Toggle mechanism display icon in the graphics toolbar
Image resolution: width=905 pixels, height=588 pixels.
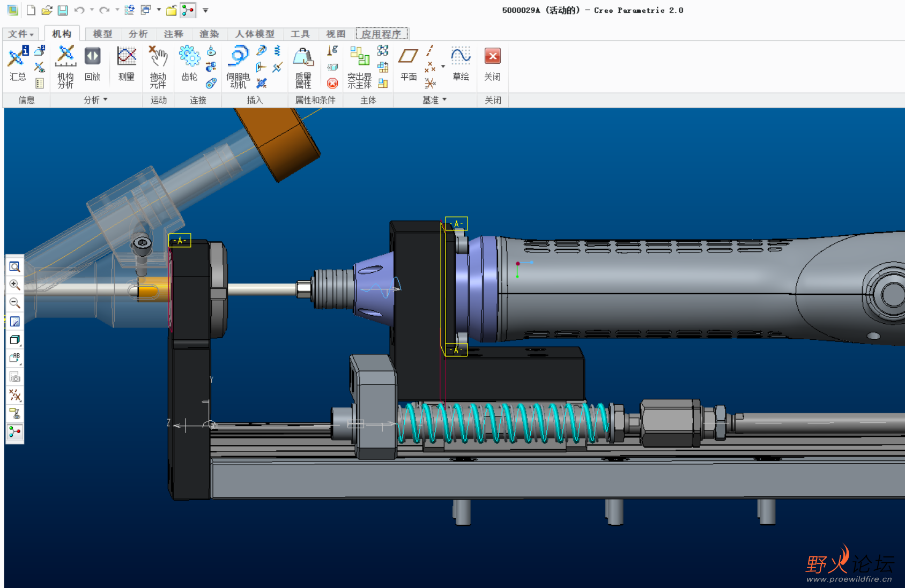pyautogui.click(x=15, y=432)
